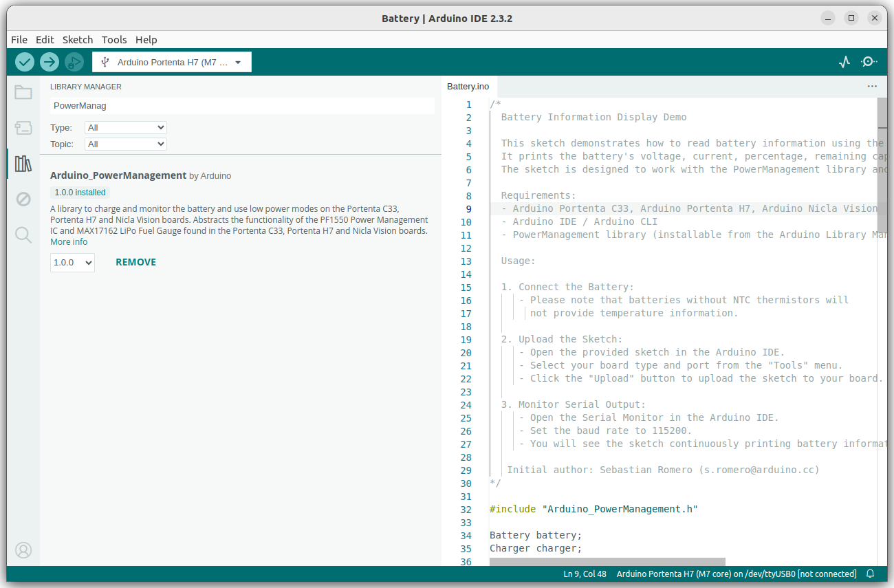This screenshot has height=588, width=894.
Task: Click the '2. Upload the Sketch:' comment line
Action: (x=562, y=340)
